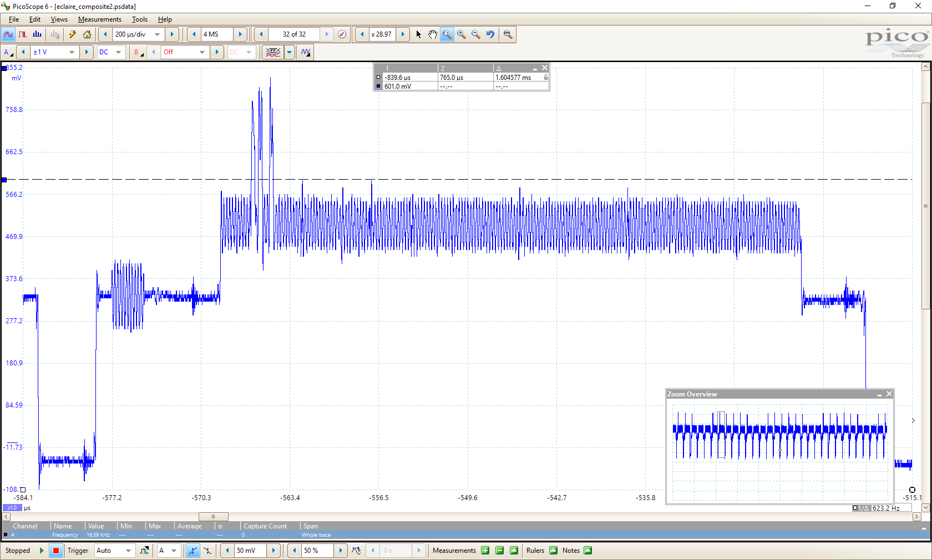Switch to Spectrum mode
This screenshot has height=560, width=932.
coord(37,34)
